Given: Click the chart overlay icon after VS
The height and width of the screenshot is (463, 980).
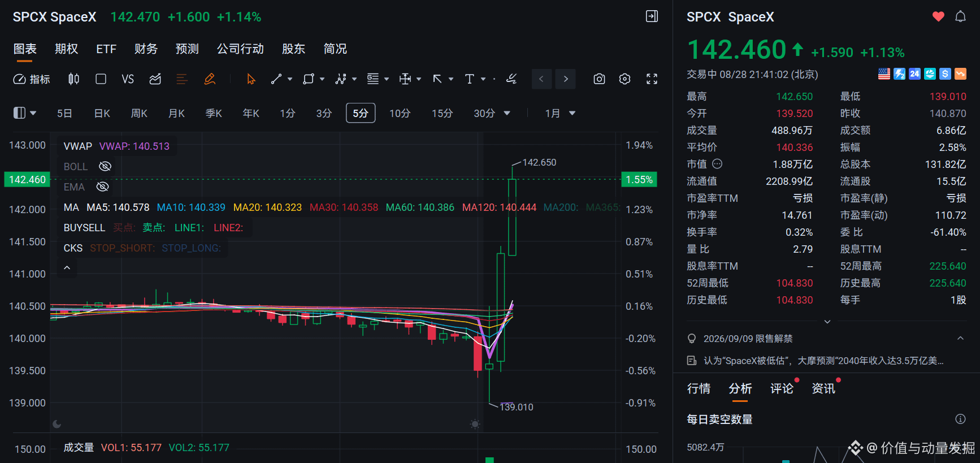Looking at the screenshot, I should click(x=155, y=79).
